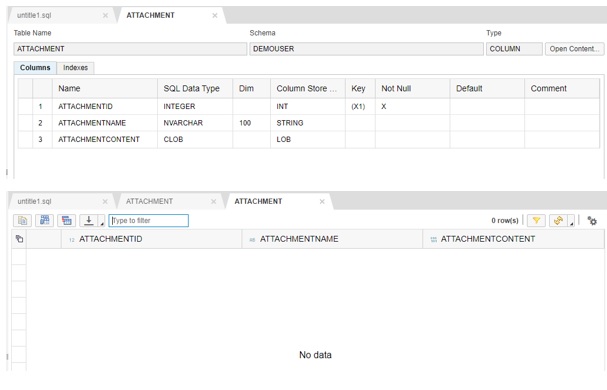The height and width of the screenshot is (390, 607).
Task: Click the CLOB data type cell
Action: tap(195, 139)
